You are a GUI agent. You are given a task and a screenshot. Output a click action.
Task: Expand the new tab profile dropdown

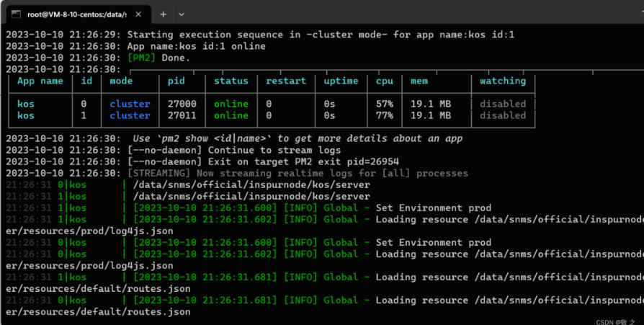[x=182, y=14]
